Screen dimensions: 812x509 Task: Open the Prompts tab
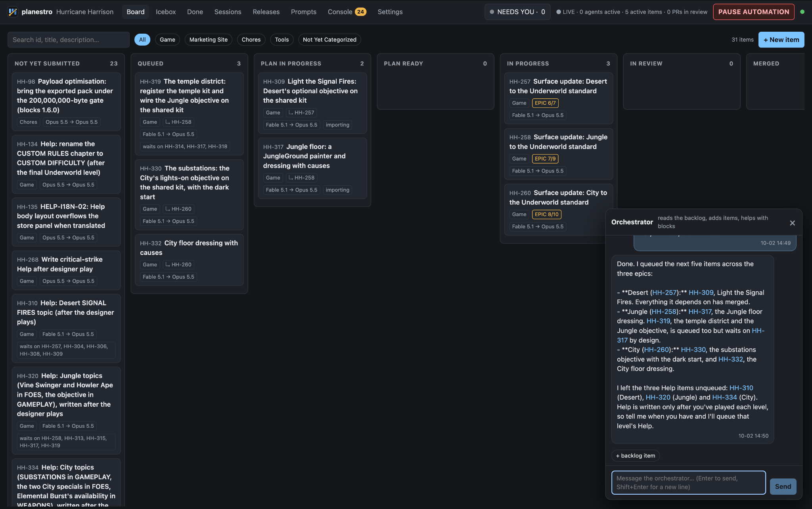point(304,12)
